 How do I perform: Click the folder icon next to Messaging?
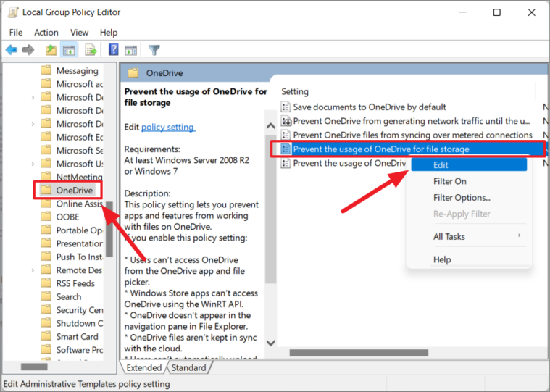pos(46,70)
